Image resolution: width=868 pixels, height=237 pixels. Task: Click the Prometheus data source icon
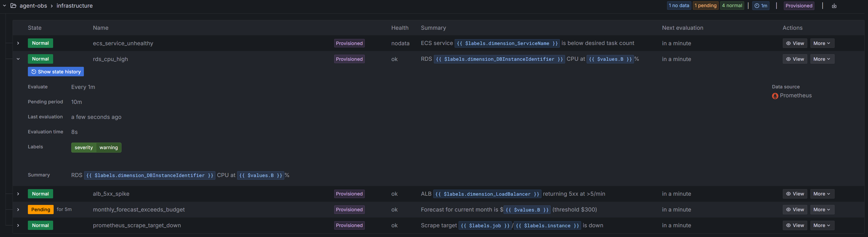[x=775, y=96]
